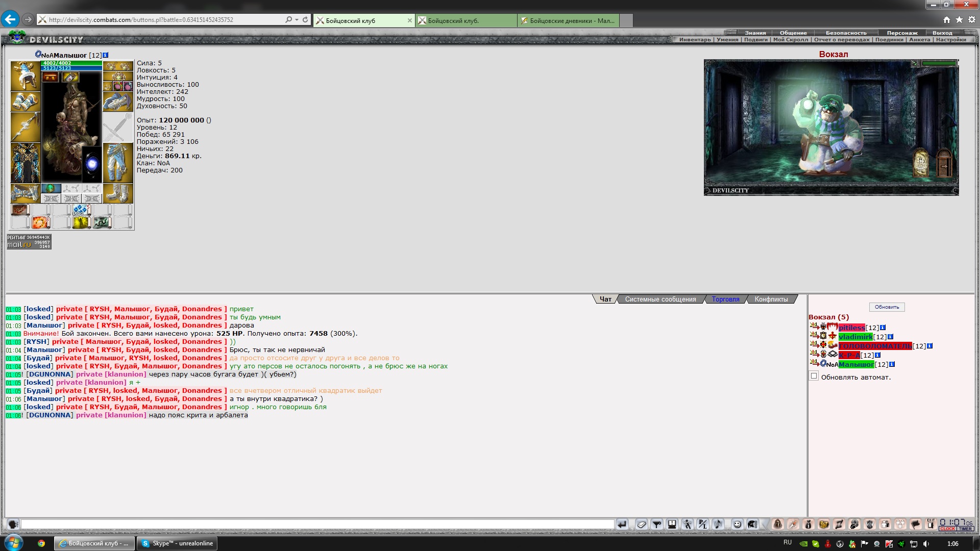Click player pitiless in room list
The width and height of the screenshot is (980, 551).
851,328
